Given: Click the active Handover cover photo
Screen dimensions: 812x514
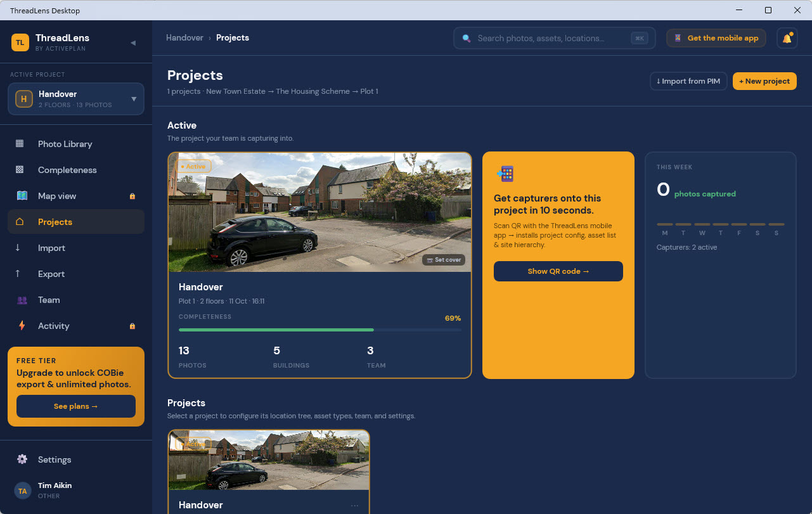Looking at the screenshot, I should pos(319,212).
